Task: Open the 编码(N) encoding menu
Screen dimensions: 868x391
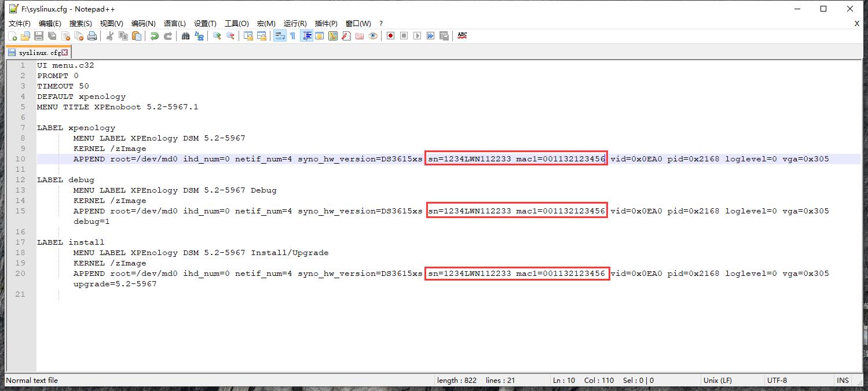Action: pyautogui.click(x=143, y=23)
